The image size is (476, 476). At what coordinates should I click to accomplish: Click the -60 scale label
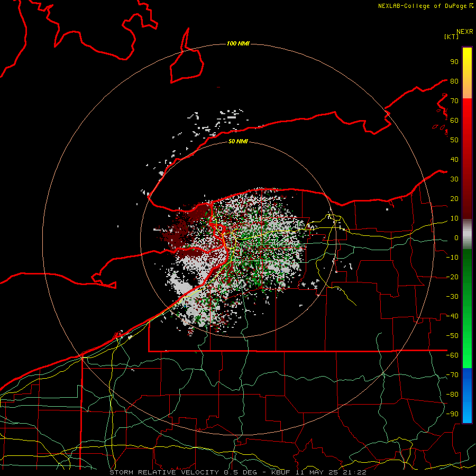click(452, 355)
